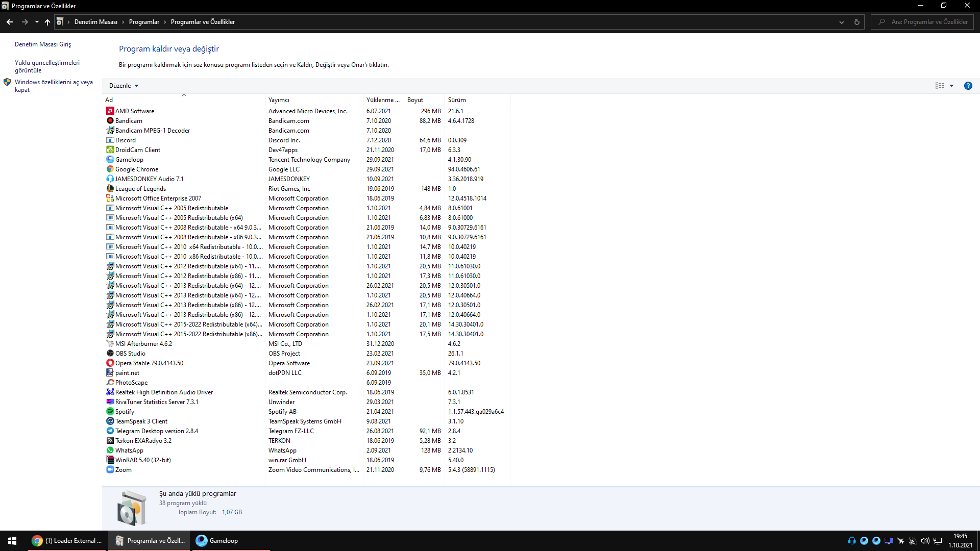The image size is (980, 551).
Task: Select the WhatsApp icon
Action: pyautogui.click(x=110, y=450)
